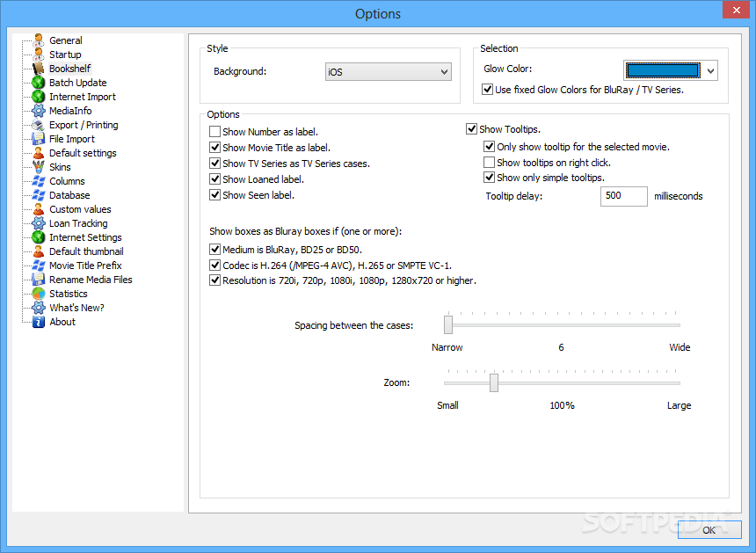Uncheck Show Seen label
The width and height of the screenshot is (756, 553).
[215, 195]
